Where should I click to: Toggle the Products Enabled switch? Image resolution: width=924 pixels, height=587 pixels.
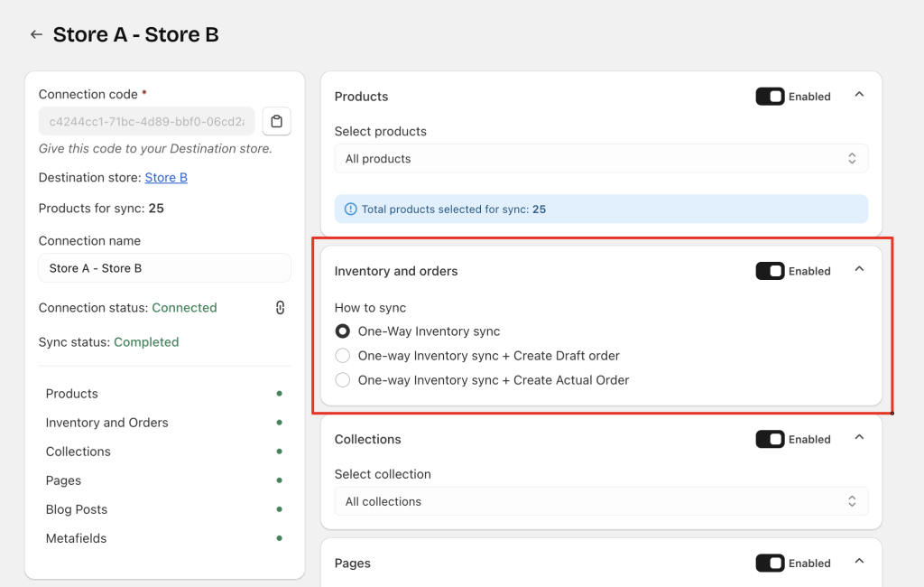(770, 97)
